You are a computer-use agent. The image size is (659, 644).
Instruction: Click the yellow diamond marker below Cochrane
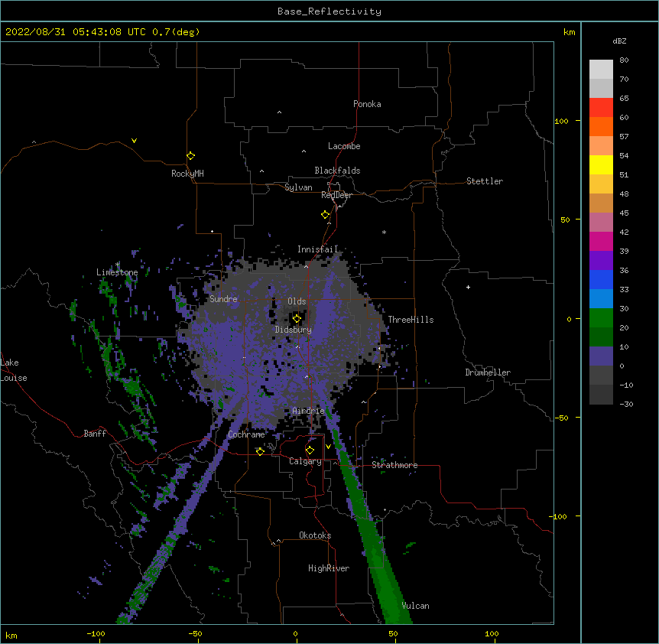click(260, 451)
